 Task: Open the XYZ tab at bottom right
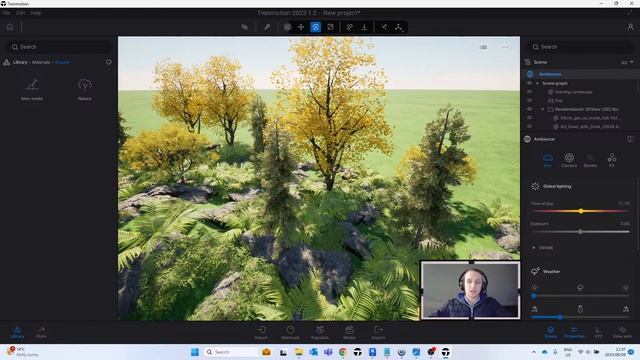[598, 332]
